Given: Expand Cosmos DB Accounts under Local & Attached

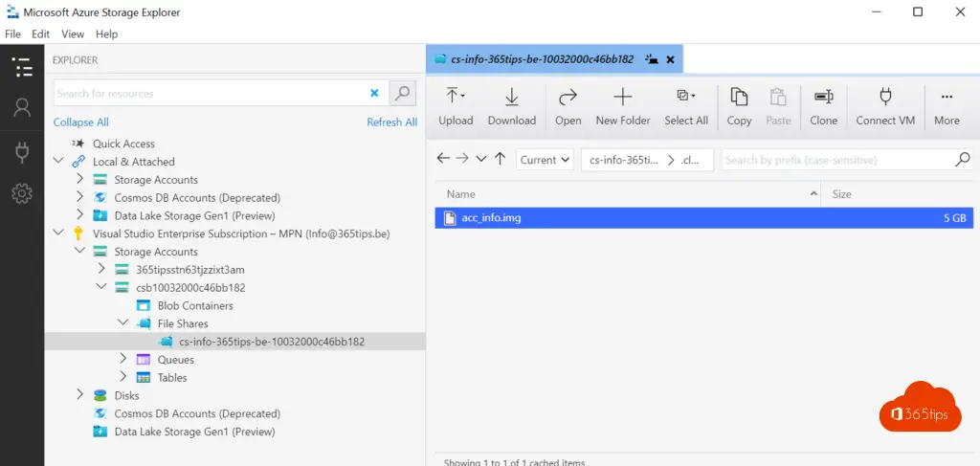Looking at the screenshot, I should (79, 197).
